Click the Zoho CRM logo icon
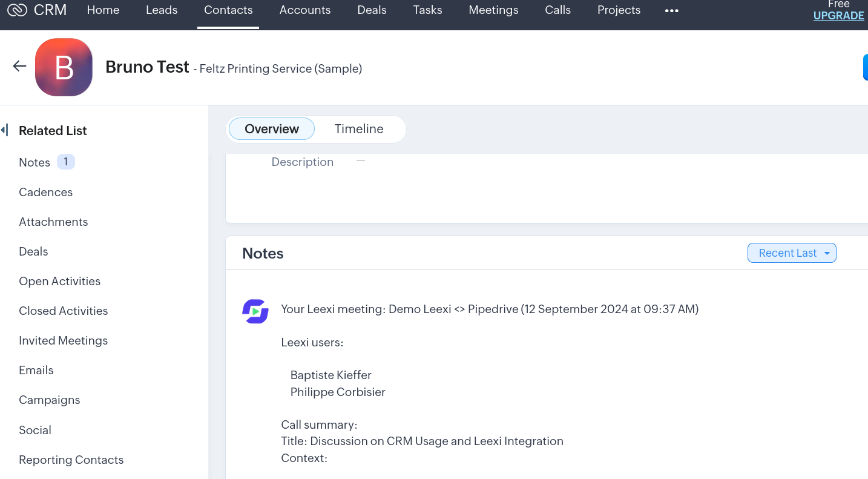 (x=17, y=10)
